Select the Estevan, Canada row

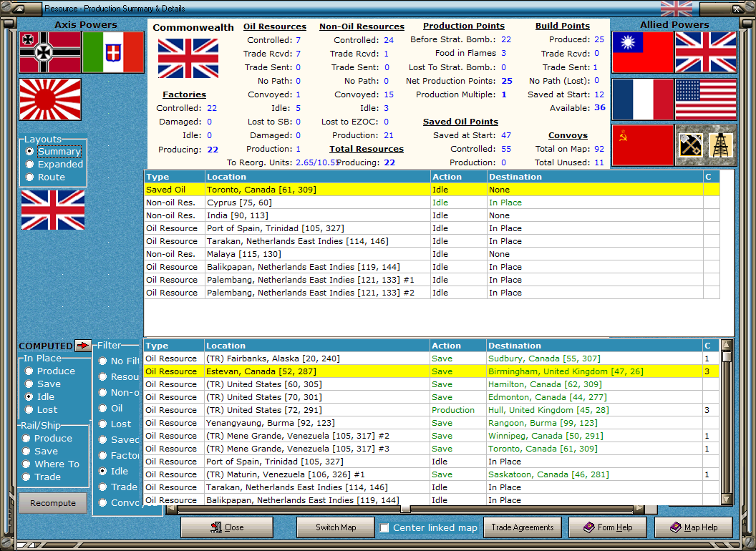point(431,371)
